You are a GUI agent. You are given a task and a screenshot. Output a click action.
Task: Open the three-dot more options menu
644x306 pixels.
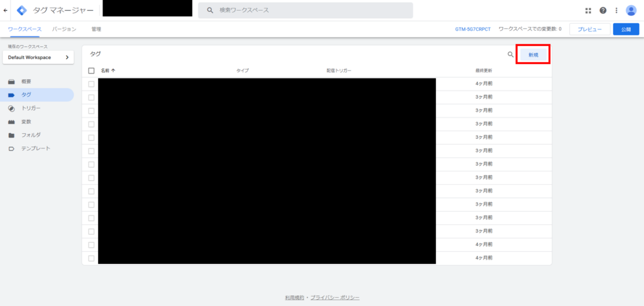coord(616,10)
